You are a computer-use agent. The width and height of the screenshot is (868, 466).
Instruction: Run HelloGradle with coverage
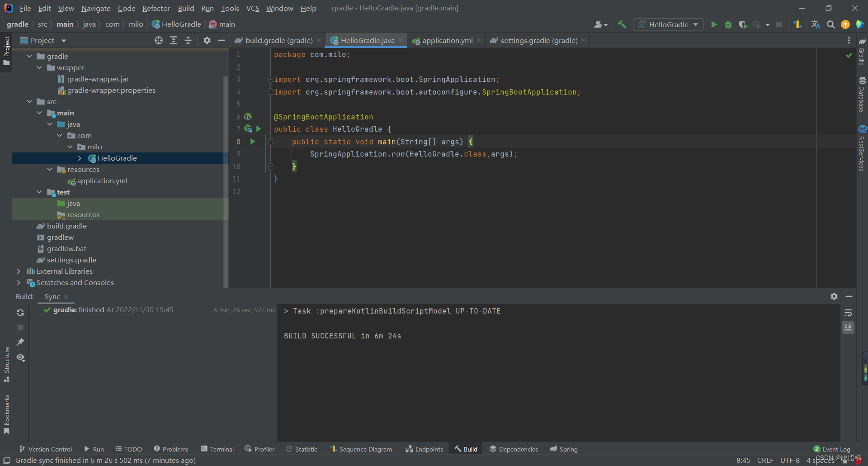[743, 24]
